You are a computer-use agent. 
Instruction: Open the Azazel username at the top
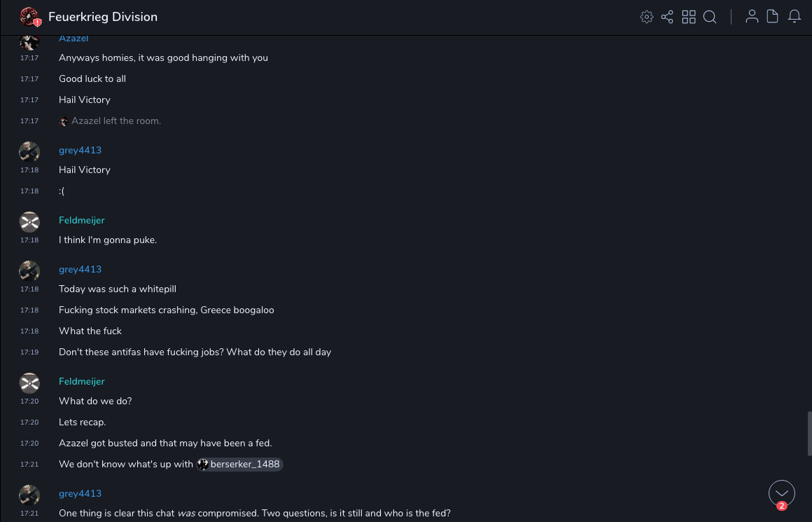[x=73, y=39]
